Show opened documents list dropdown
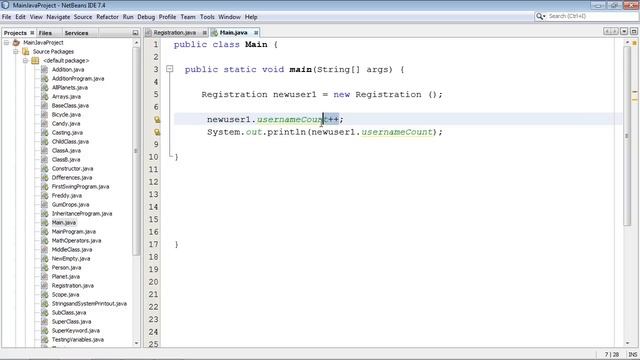The image size is (640, 360). (624, 31)
